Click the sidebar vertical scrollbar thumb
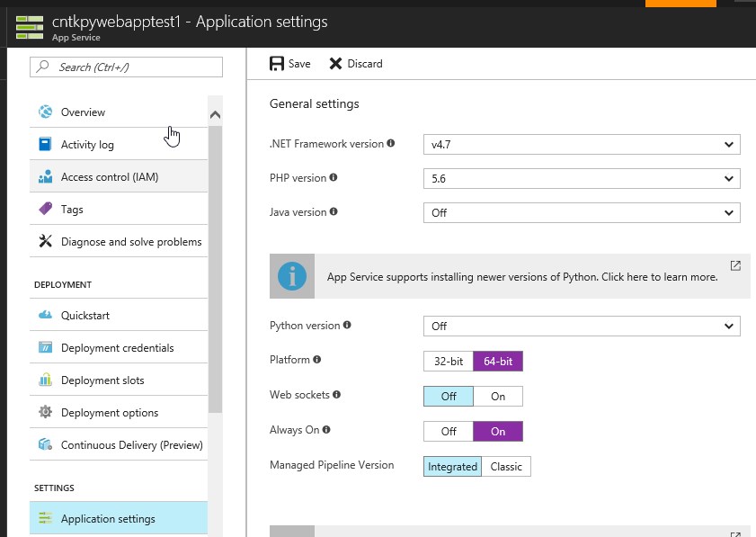Image resolution: width=756 pixels, height=537 pixels. [215, 269]
